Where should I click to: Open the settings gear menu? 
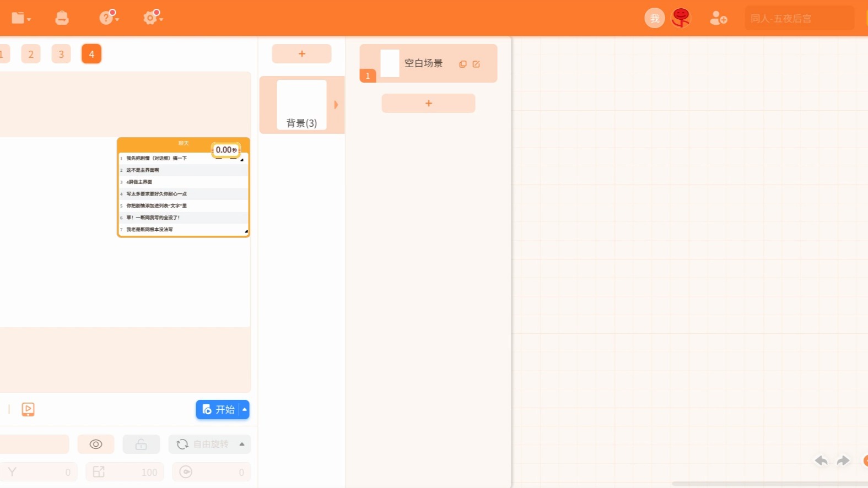point(153,17)
